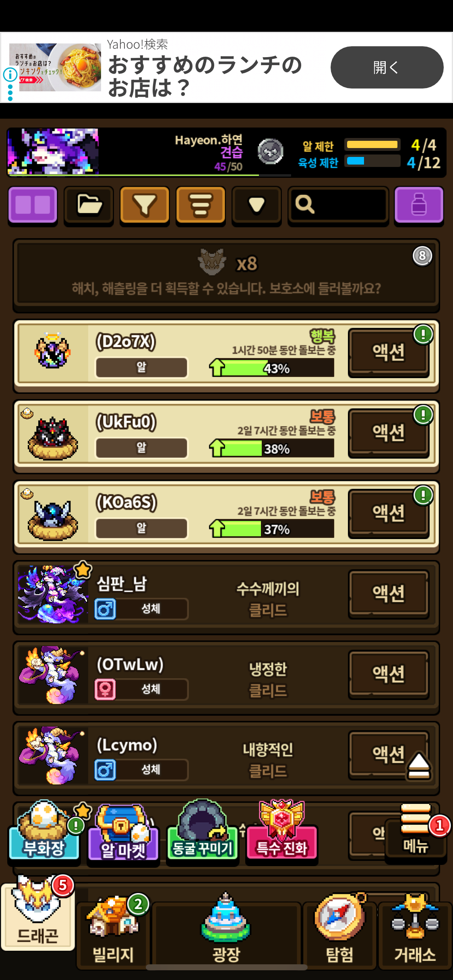This screenshot has height=980, width=453.
Task: Open the 탐험 compass exploration tab
Action: coord(340,934)
